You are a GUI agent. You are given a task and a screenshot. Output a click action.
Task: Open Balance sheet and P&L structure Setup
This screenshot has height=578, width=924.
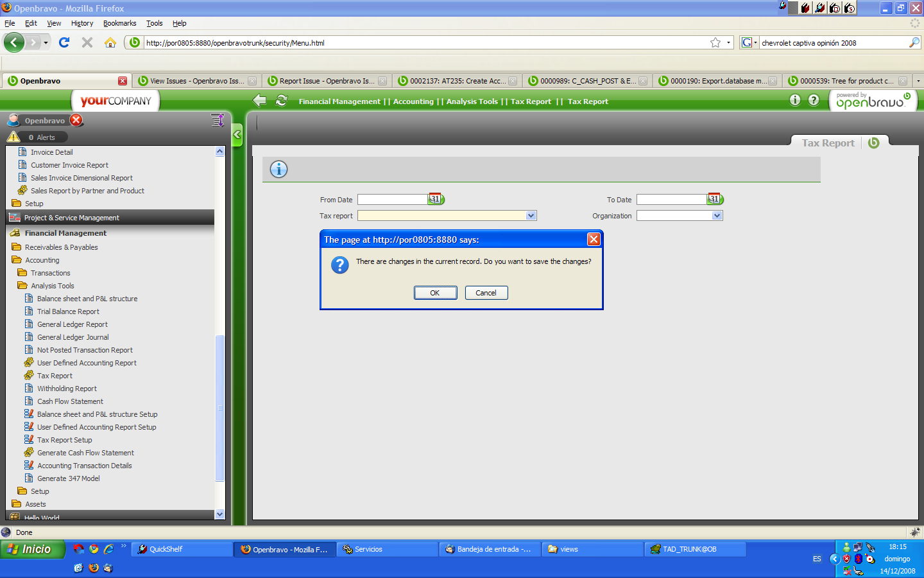(97, 414)
